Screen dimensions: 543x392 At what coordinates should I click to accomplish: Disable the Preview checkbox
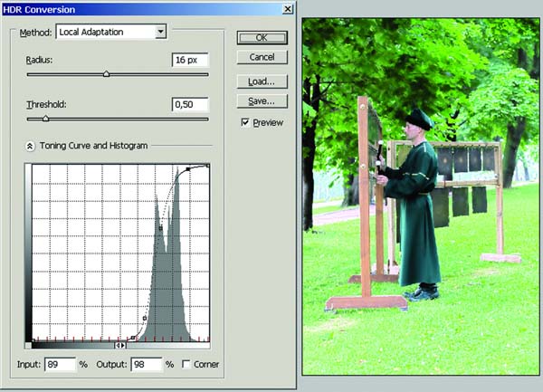pyautogui.click(x=245, y=122)
